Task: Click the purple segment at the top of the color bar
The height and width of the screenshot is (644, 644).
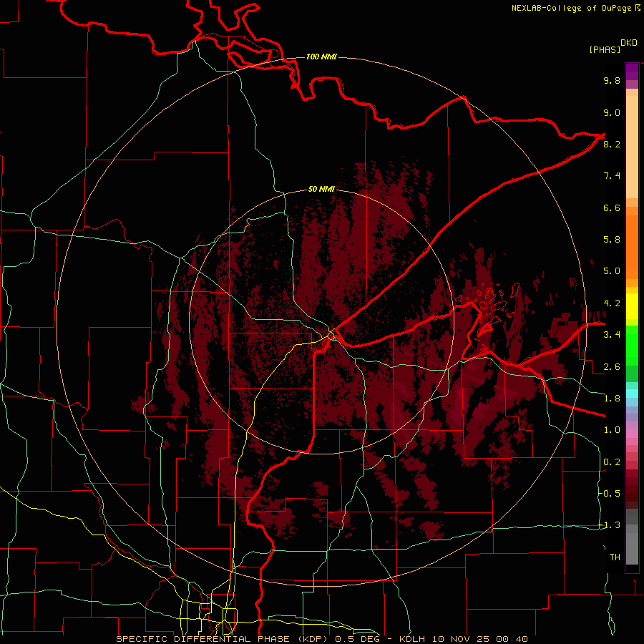Action: [x=632, y=72]
